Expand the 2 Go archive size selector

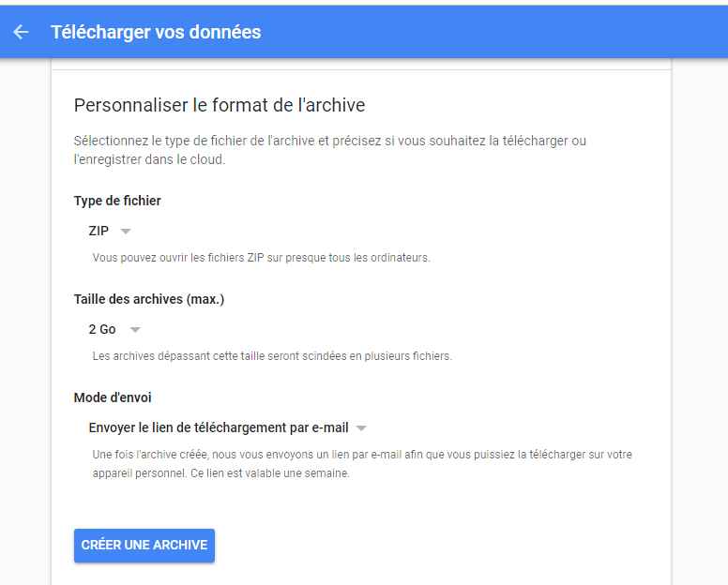(114, 329)
